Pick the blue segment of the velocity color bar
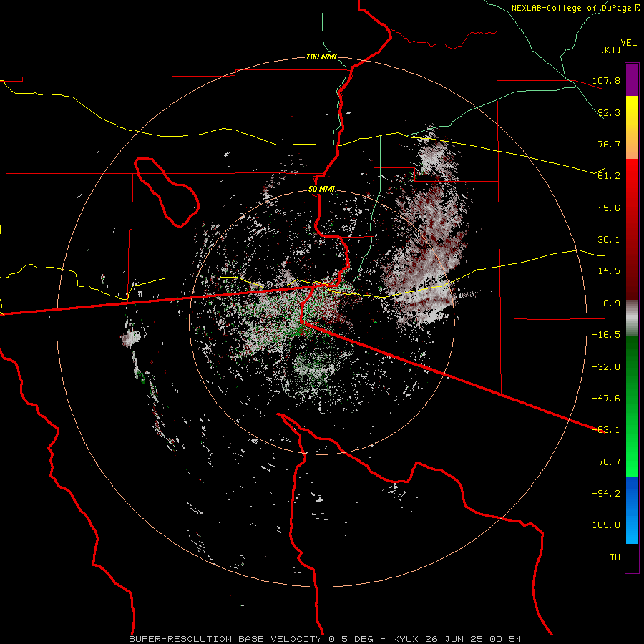Screen dimensions: 644x644 click(x=632, y=510)
